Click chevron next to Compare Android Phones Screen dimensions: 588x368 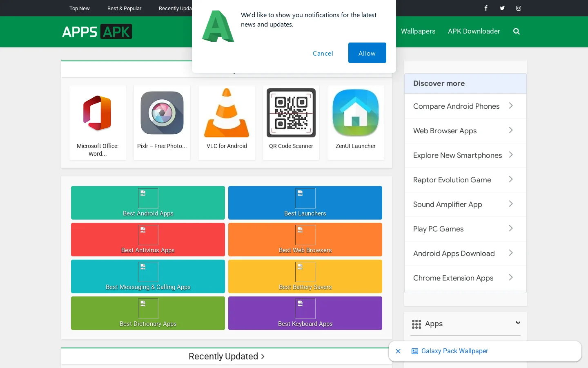511,105
